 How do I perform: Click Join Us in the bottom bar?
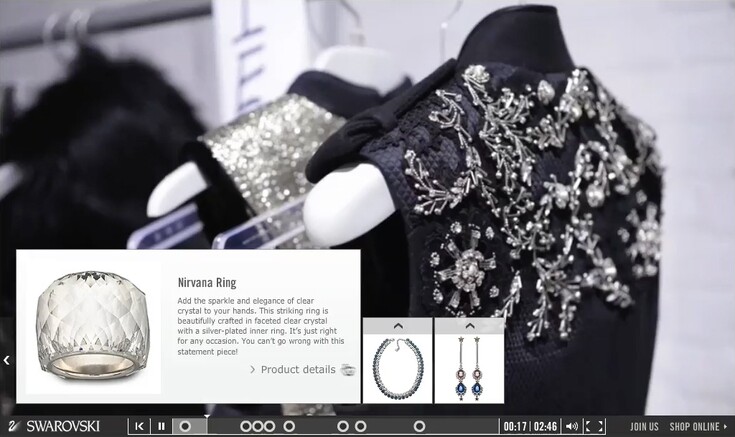(644, 427)
